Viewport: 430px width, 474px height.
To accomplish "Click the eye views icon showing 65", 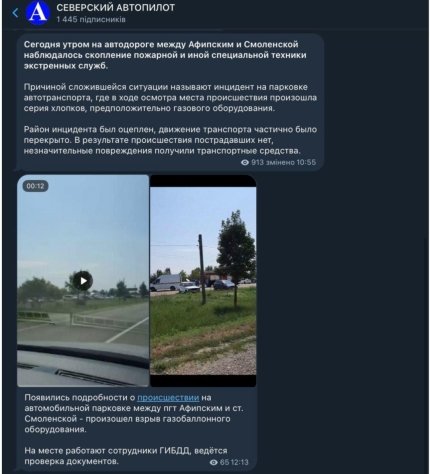I will click(213, 462).
